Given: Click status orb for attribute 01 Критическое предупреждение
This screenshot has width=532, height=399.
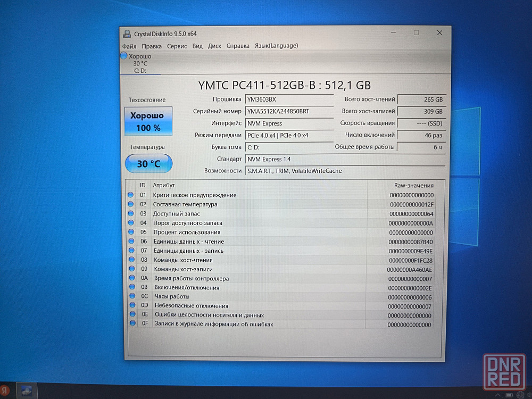Looking at the screenshot, I should click(131, 195).
